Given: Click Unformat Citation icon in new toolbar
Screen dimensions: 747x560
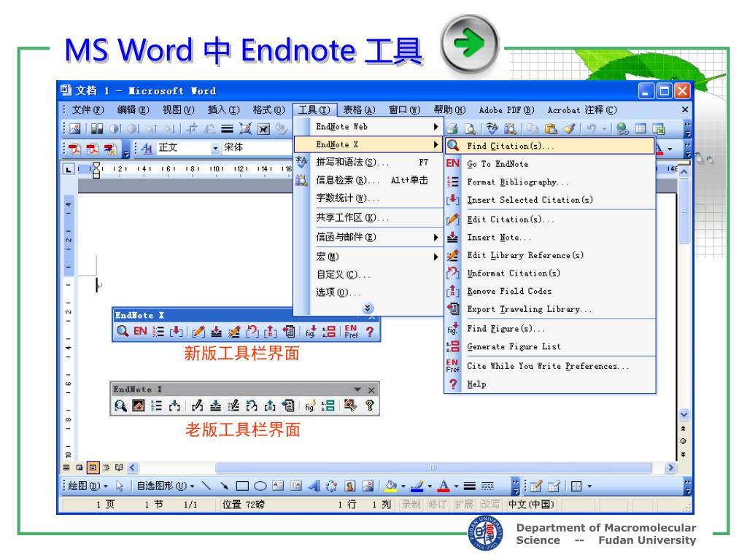Looking at the screenshot, I should pos(252,331).
